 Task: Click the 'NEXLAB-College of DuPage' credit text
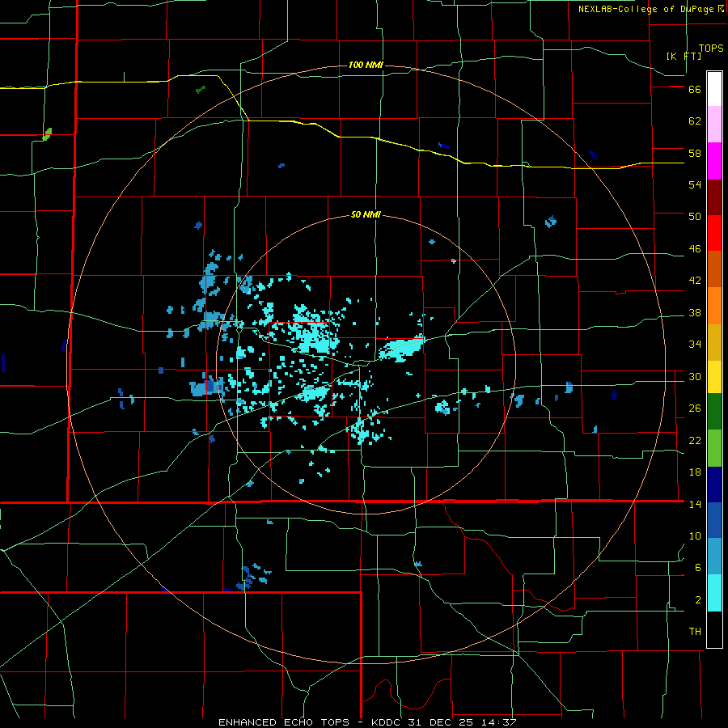point(645,9)
